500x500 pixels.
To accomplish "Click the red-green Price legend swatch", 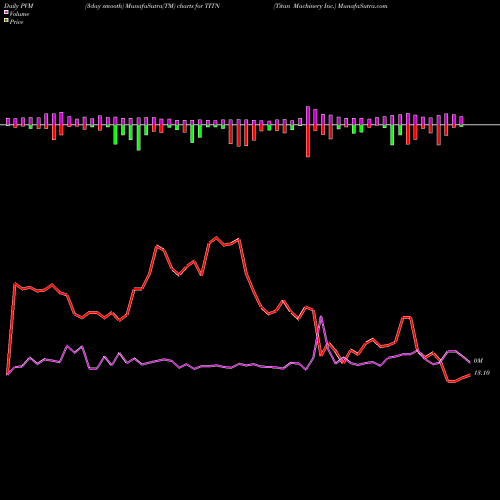I will coord(6,20).
